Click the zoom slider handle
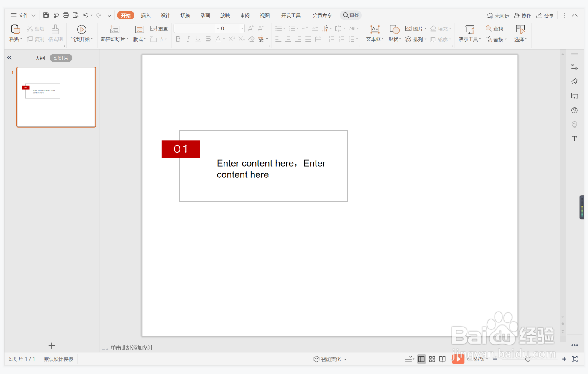 click(x=528, y=359)
